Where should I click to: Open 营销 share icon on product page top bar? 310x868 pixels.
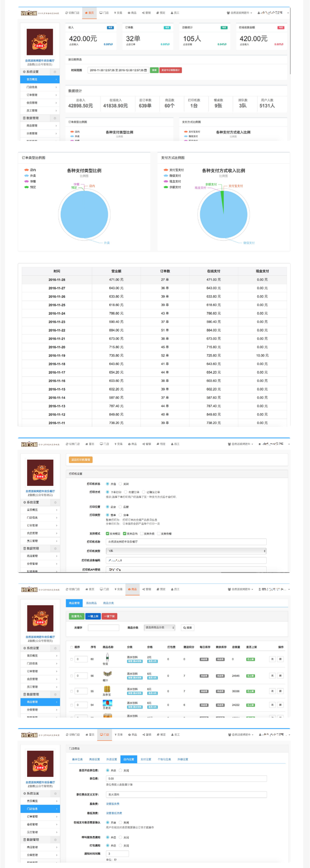144,589
